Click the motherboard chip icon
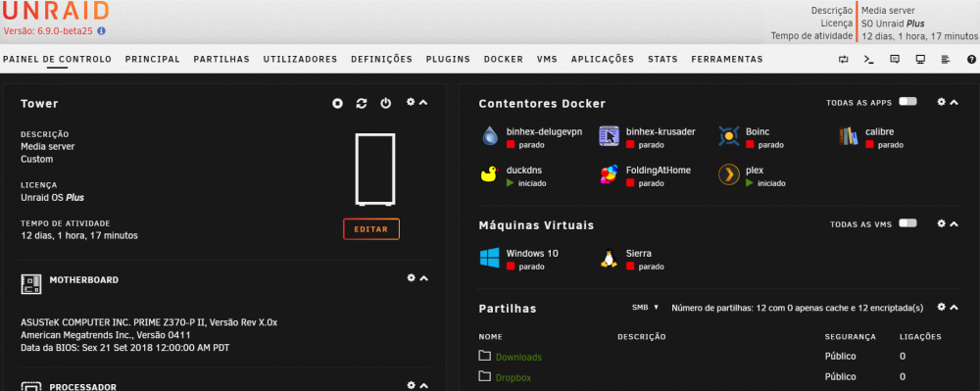 pos(31,284)
